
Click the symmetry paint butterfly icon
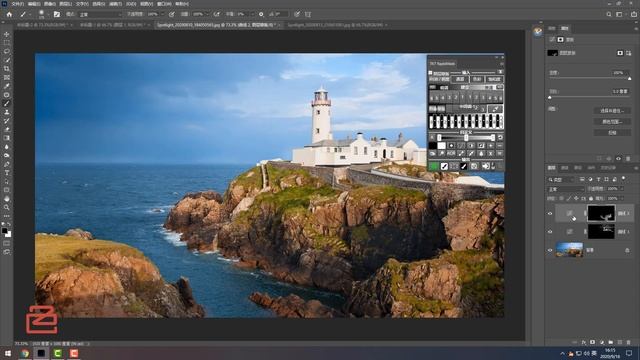(308, 14)
